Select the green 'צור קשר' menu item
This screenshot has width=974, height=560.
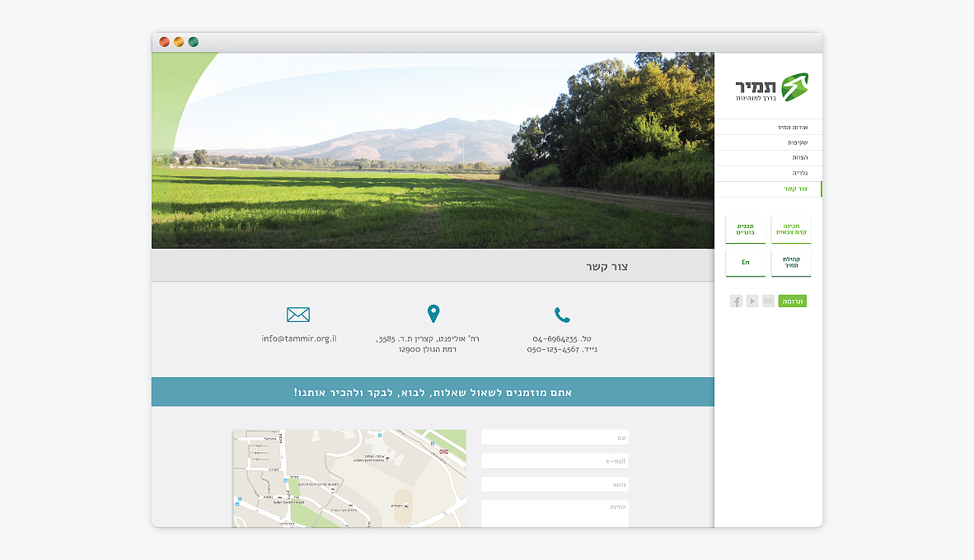coord(768,189)
